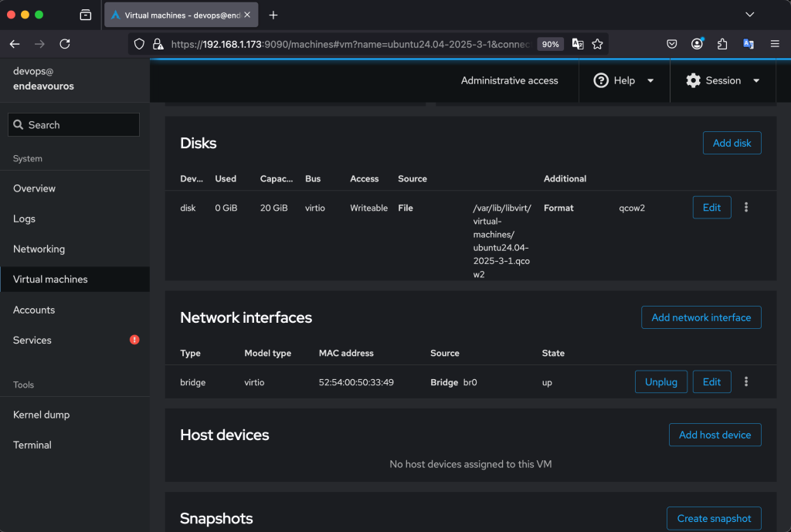This screenshot has width=791, height=532.
Task: Click the back navigation arrow
Action: (15, 44)
